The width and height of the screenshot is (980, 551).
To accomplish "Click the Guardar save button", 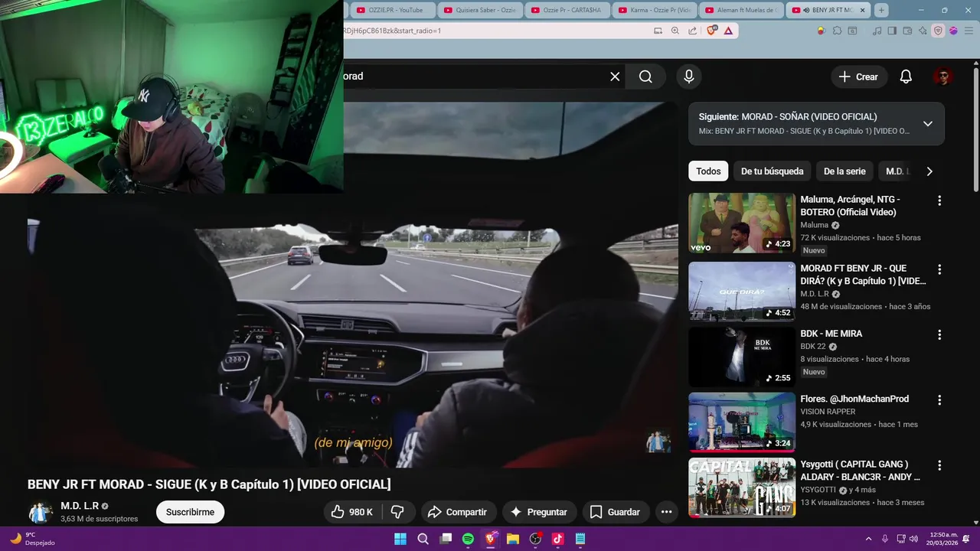I will click(x=615, y=512).
